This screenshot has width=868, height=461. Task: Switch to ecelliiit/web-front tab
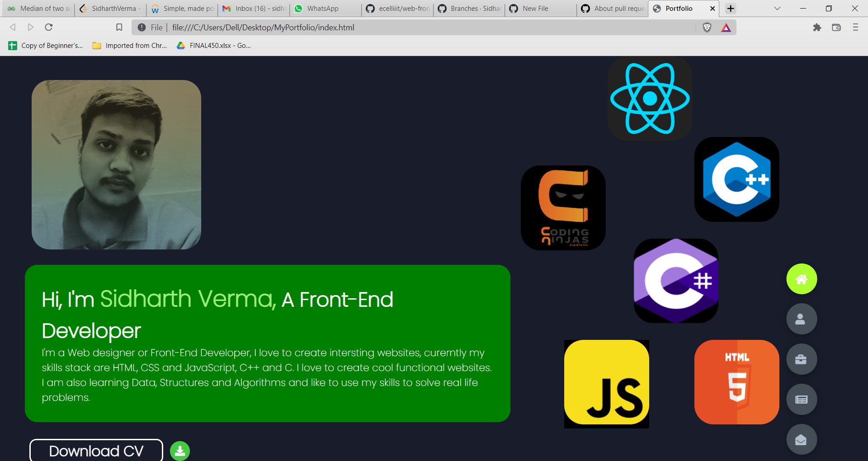pos(398,9)
